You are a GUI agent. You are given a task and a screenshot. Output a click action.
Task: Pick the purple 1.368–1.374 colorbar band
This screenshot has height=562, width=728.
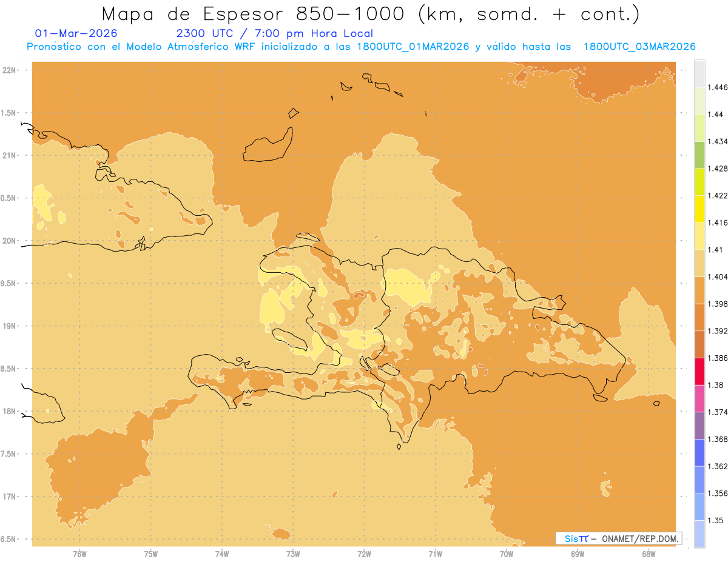pos(699,425)
